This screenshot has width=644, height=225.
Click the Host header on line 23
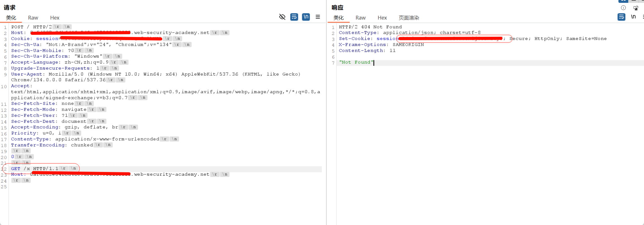click(x=110, y=174)
